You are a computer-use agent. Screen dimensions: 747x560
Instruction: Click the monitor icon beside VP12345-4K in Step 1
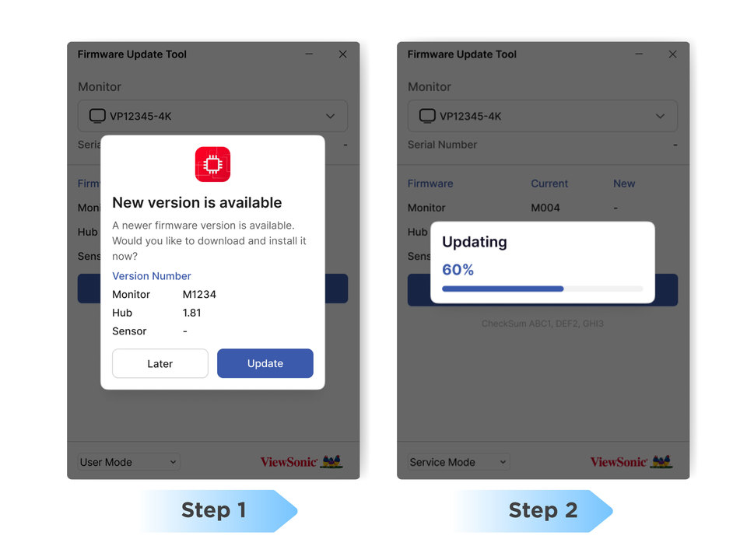pos(97,116)
